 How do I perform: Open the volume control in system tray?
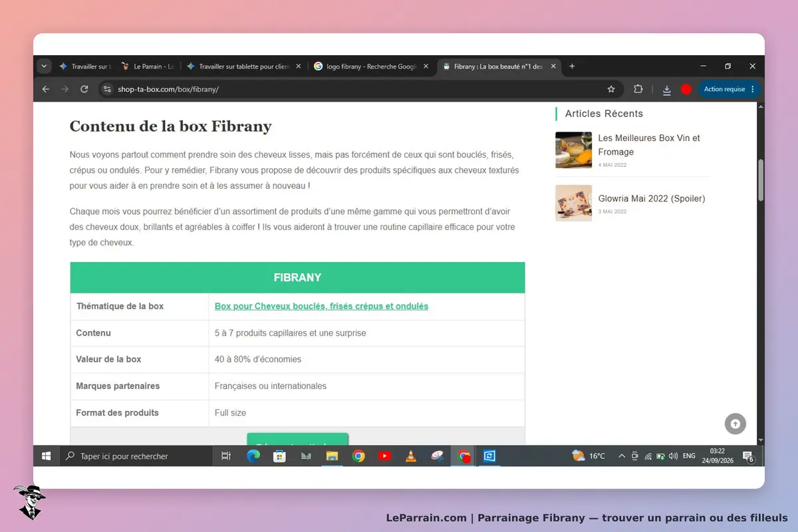click(x=673, y=456)
